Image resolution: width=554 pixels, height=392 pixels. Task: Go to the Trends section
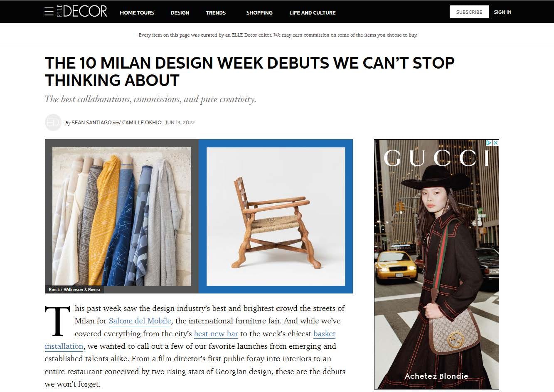coord(216,12)
